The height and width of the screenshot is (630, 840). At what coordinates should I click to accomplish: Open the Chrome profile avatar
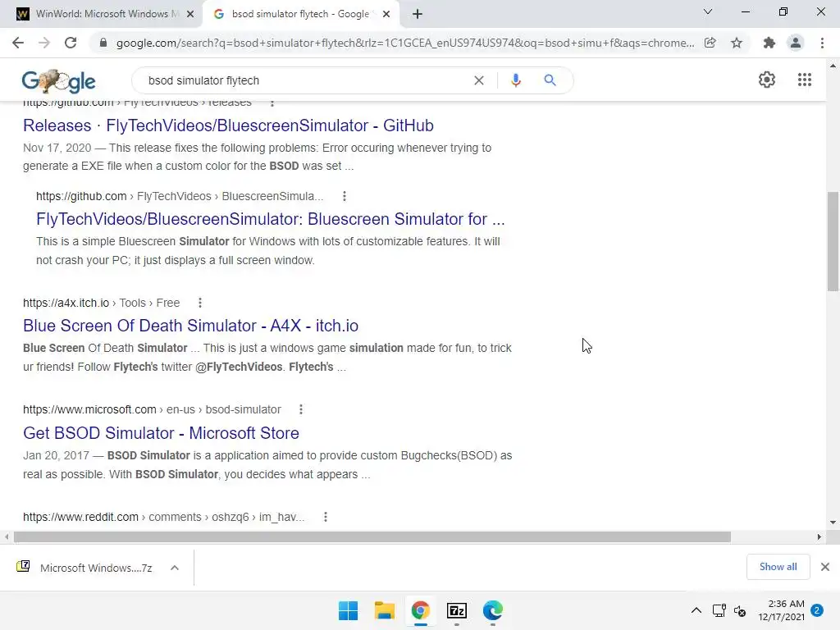(796, 43)
